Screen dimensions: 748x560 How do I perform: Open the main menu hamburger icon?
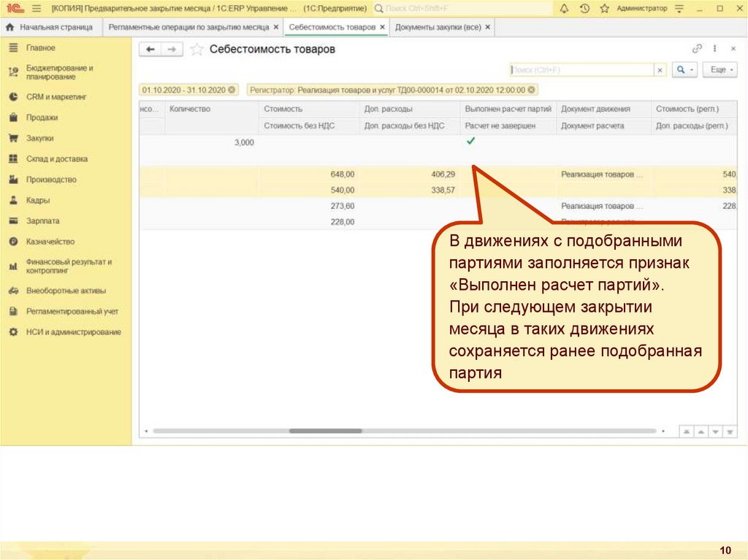37,9
